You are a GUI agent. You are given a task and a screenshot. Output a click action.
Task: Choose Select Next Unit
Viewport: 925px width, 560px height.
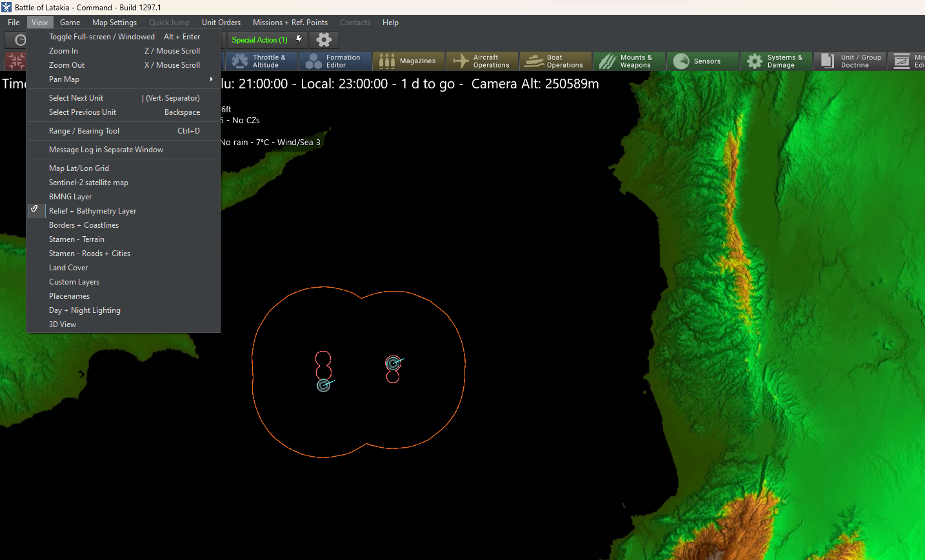[123, 98]
